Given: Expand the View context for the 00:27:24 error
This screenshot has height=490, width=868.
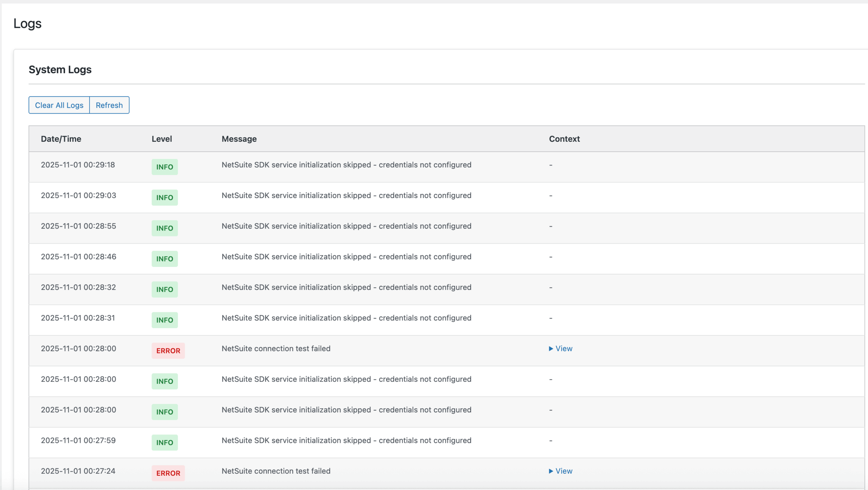Looking at the screenshot, I should 560,471.
